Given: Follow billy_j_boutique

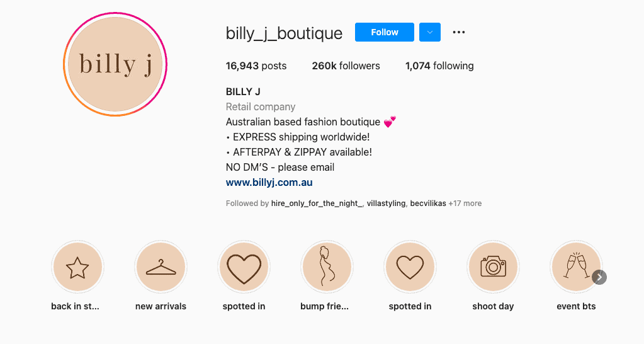Looking at the screenshot, I should pos(384,32).
